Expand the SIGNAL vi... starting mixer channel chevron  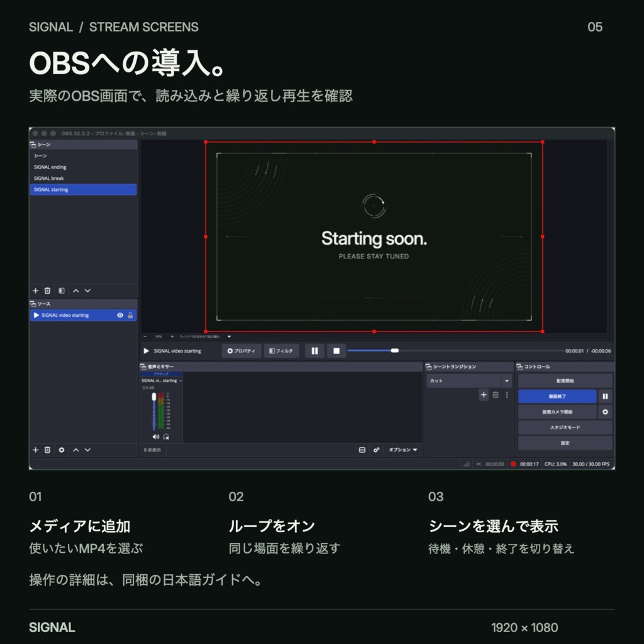[x=180, y=380]
